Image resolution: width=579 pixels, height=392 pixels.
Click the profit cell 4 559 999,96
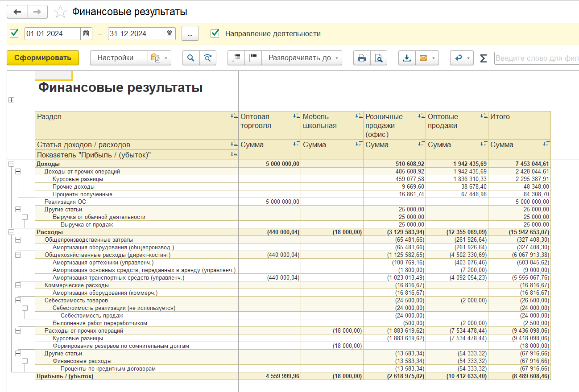click(270, 376)
